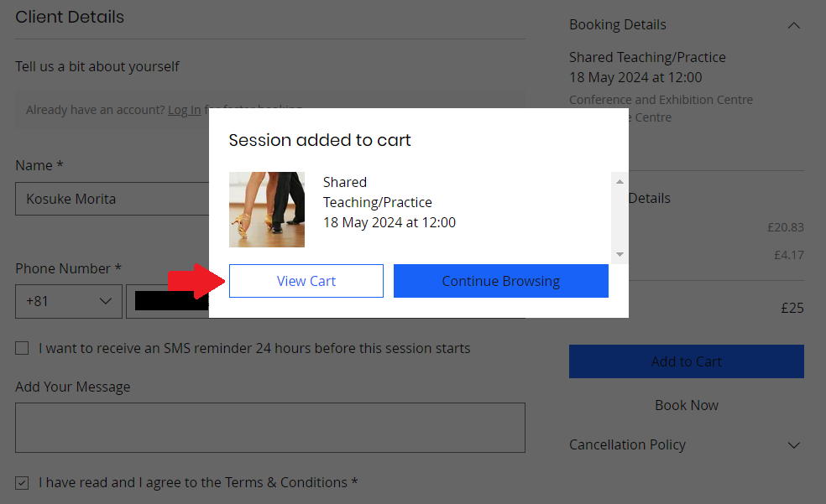This screenshot has width=826, height=504.
Task: Click the Add Your Message text box
Action: 270,428
